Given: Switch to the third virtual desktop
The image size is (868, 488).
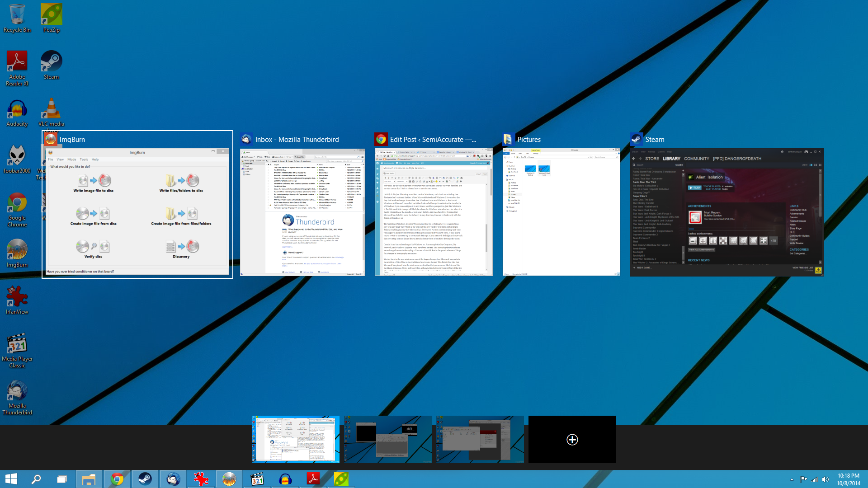Looking at the screenshot, I should 480,439.
